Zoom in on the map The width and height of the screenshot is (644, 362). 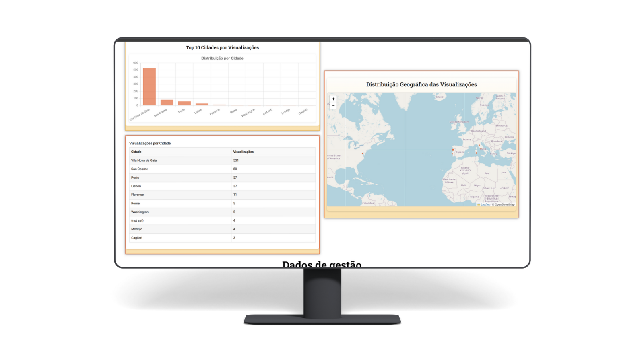pos(333,99)
